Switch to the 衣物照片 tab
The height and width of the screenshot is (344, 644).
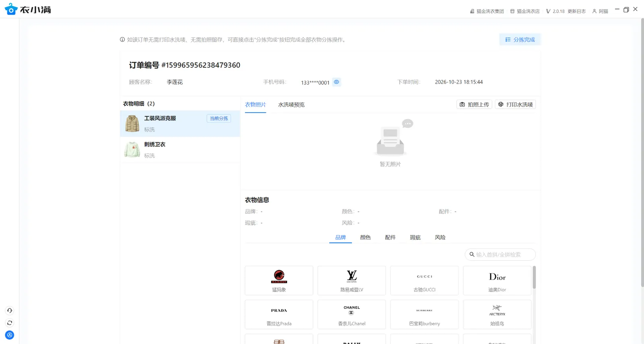pyautogui.click(x=256, y=105)
